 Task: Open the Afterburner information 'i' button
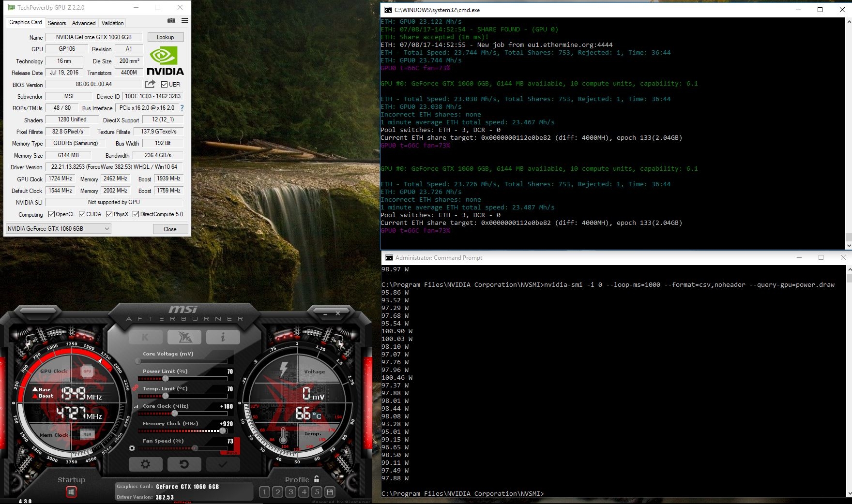pyautogui.click(x=223, y=337)
